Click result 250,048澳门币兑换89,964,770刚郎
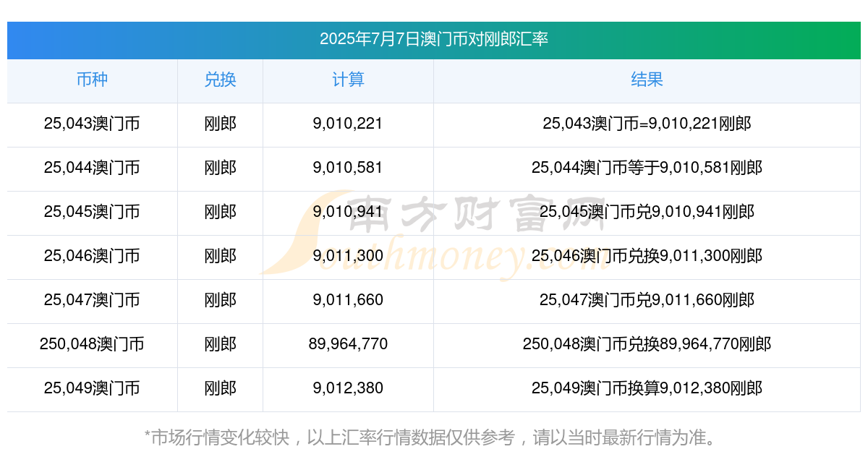Image resolution: width=868 pixels, height=470 pixels. (647, 344)
